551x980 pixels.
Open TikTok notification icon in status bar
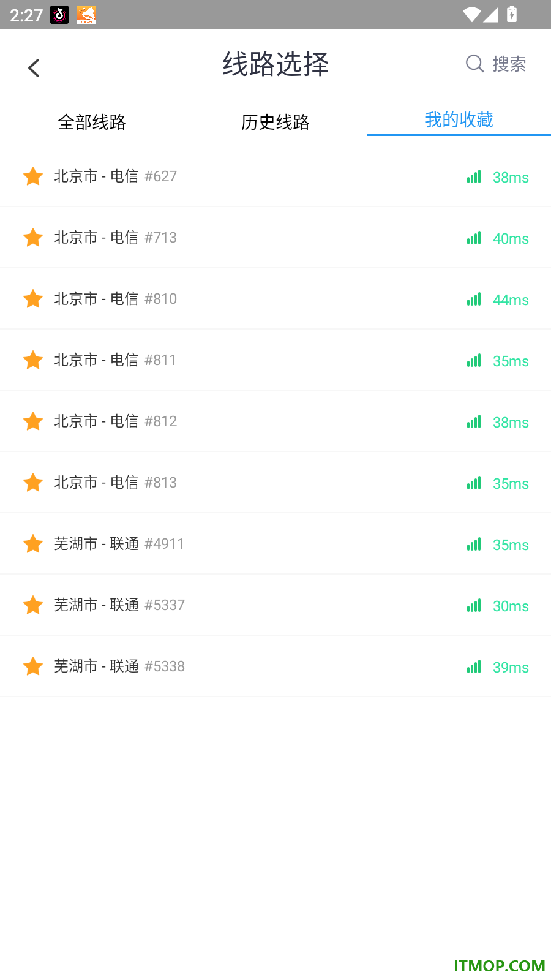(59, 15)
